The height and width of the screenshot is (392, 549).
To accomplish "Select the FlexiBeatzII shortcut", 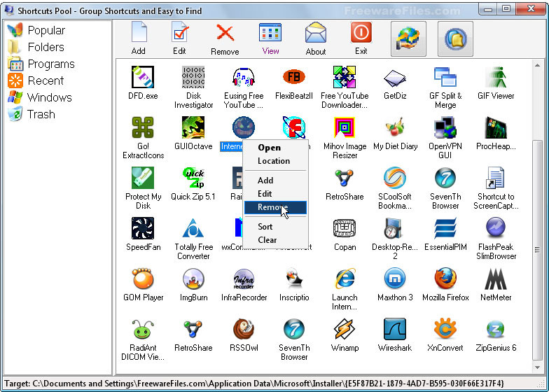I will coord(294,83).
